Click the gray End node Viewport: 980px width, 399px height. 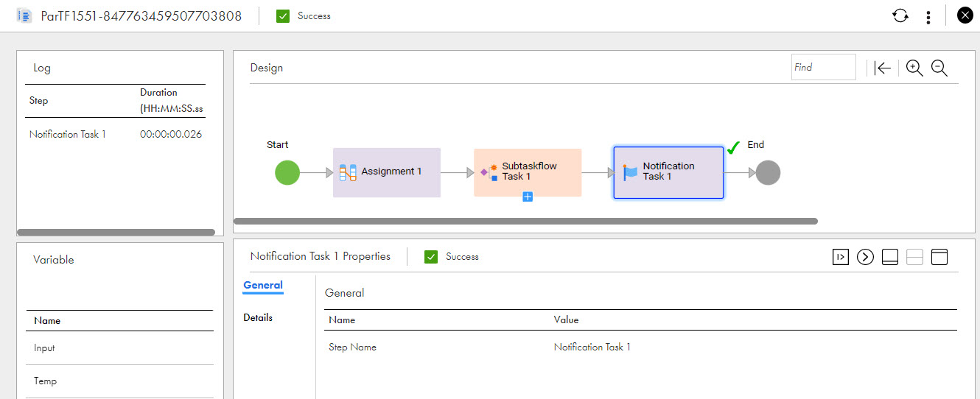click(x=768, y=172)
